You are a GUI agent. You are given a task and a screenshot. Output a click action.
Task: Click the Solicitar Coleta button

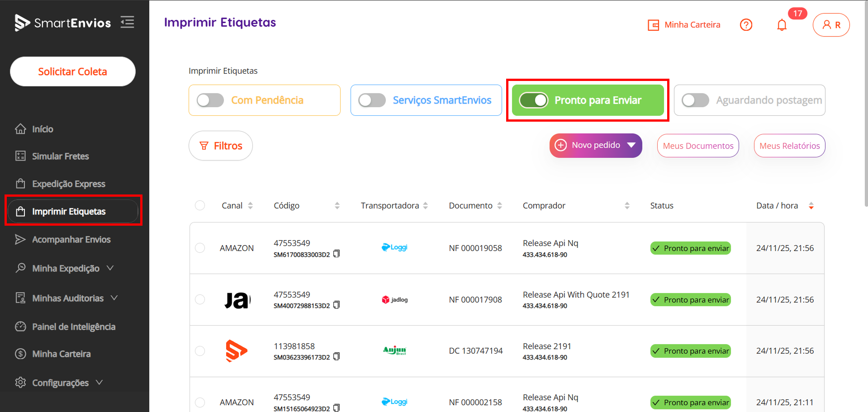(72, 71)
